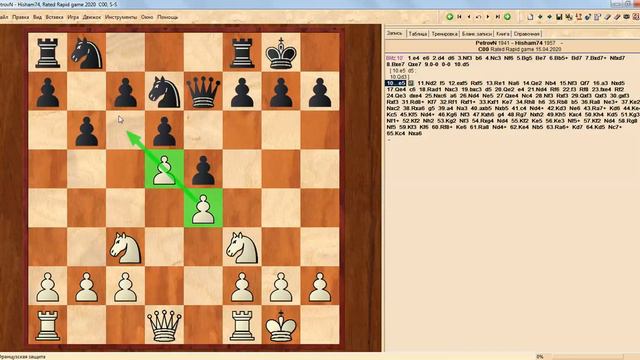Click the small annotation icon after 10...e5
The height and width of the screenshot is (360, 640).
click(411, 83)
